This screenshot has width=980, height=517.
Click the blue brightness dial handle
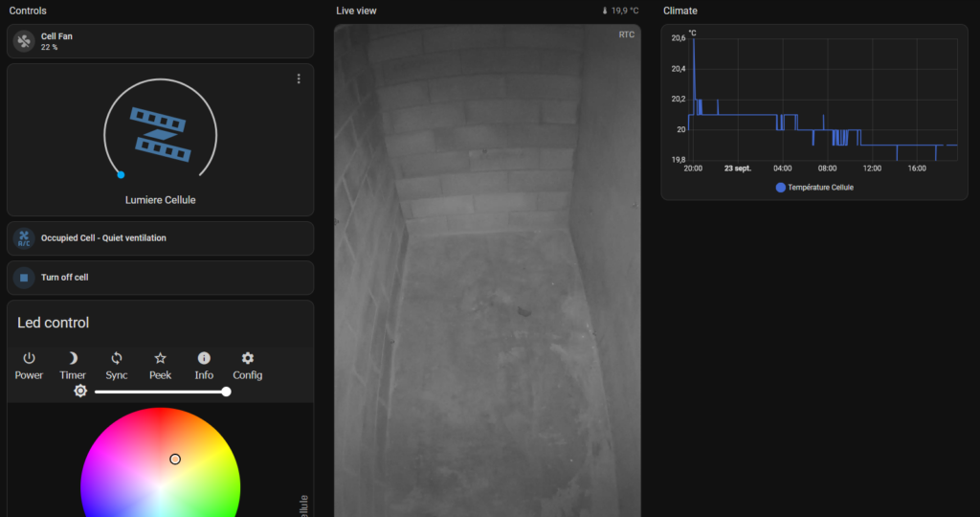(x=122, y=175)
